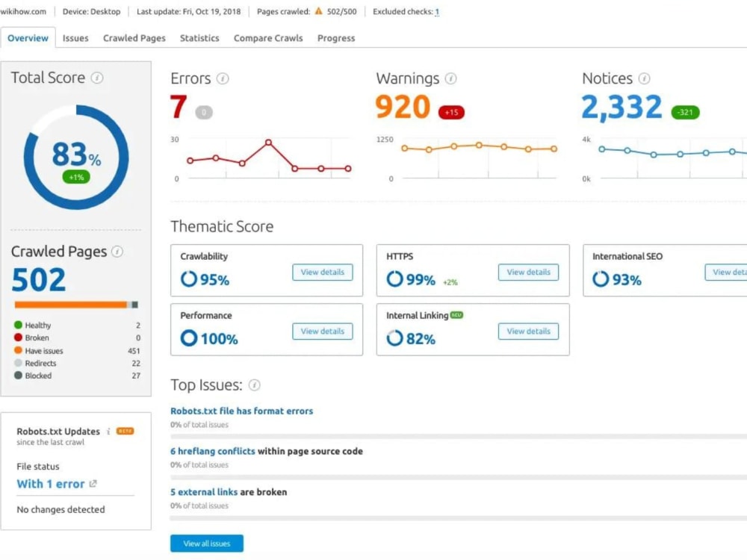The height and width of the screenshot is (560, 747).
Task: Click the Internal Linking score ring icon
Action: click(394, 338)
